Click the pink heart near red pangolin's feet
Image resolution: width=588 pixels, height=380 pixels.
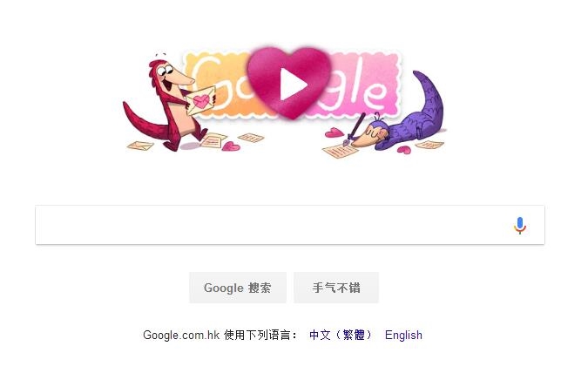coord(231,146)
